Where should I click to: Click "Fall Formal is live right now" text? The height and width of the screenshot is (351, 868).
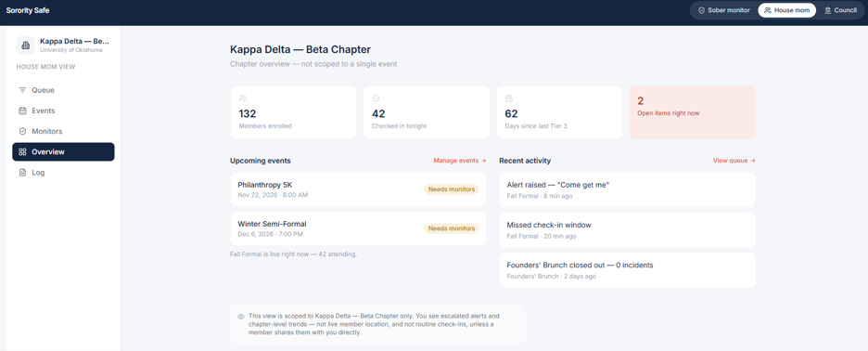[x=293, y=254]
